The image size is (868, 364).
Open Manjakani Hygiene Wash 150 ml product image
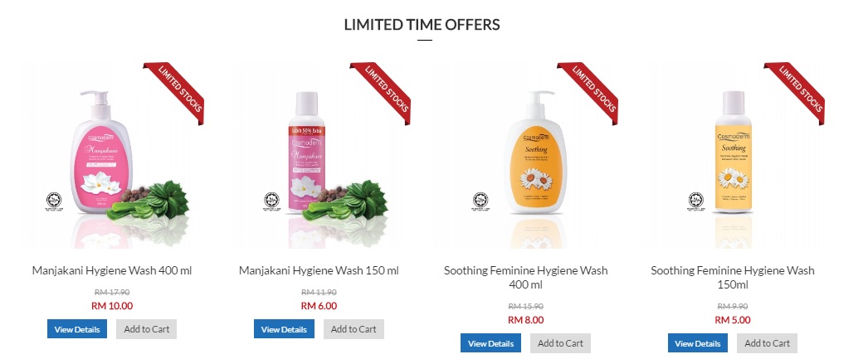(319, 155)
